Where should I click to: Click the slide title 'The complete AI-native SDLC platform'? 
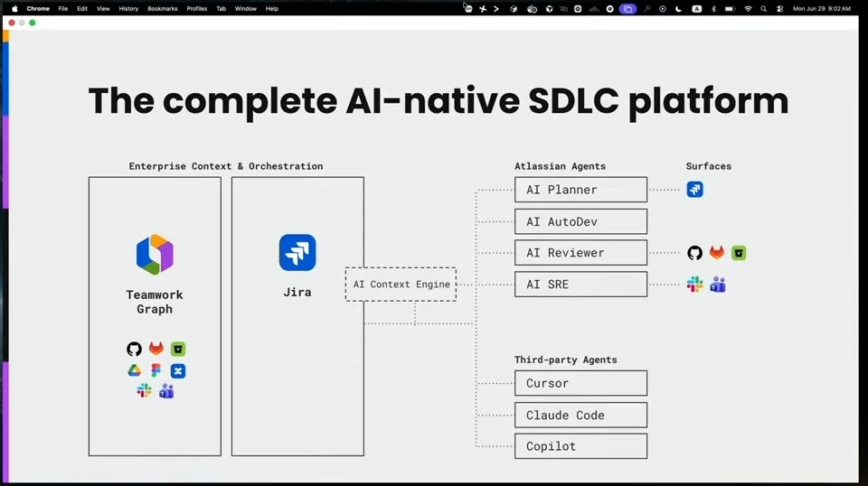(438, 102)
